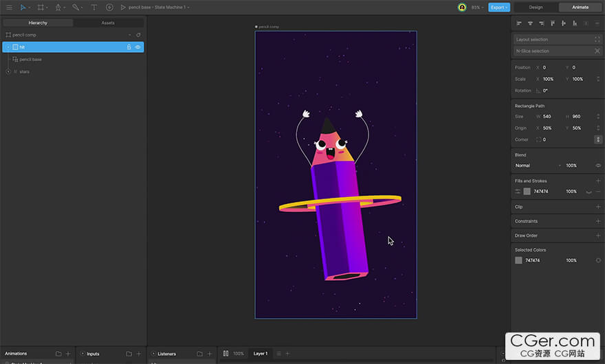Click the bone tool icon
The height and width of the screenshot is (364, 605).
76,7
